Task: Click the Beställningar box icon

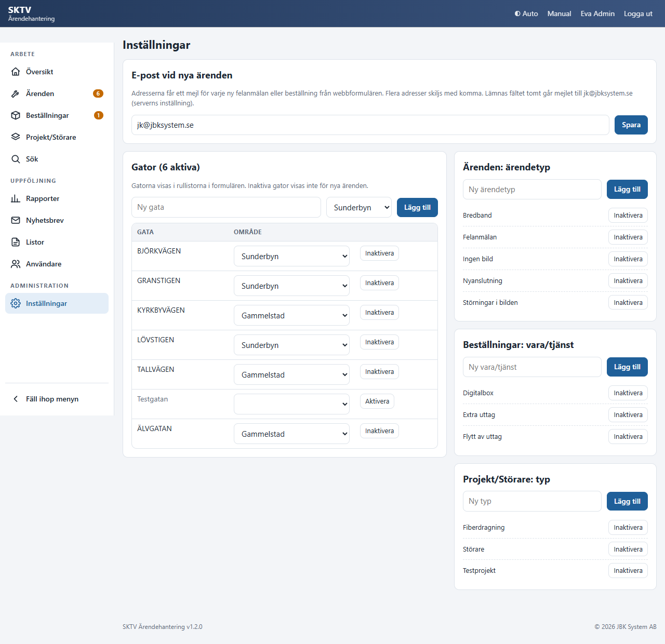Action: 16,115
